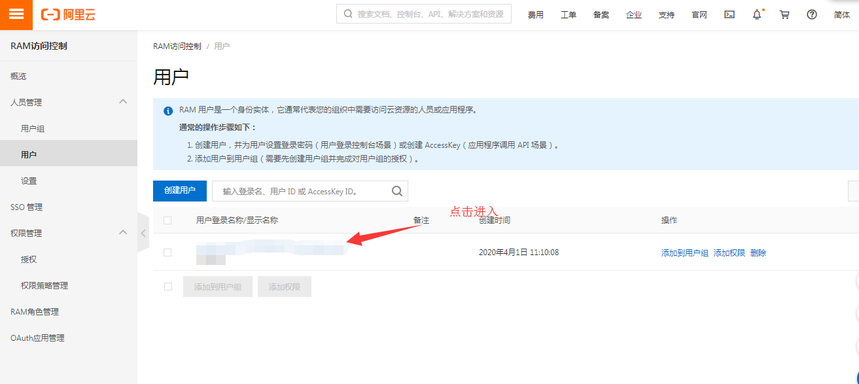The height and width of the screenshot is (384, 859).
Task: Switch language via 简体
Action: [842, 15]
